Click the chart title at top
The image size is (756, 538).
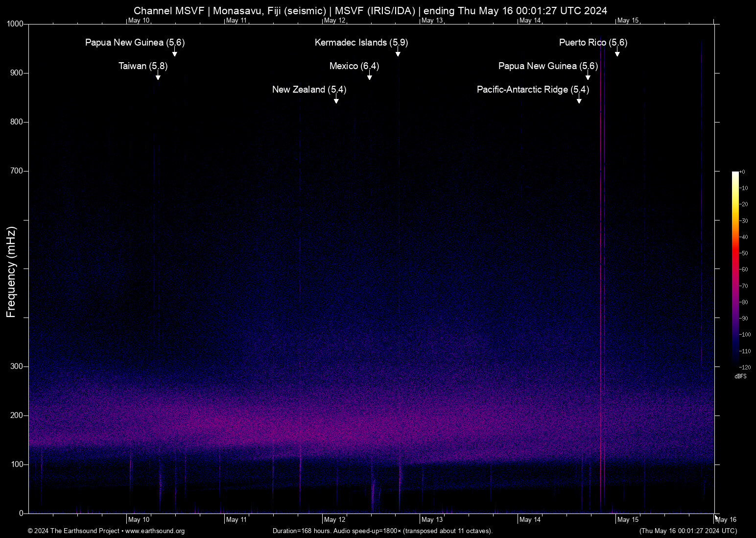370,11
